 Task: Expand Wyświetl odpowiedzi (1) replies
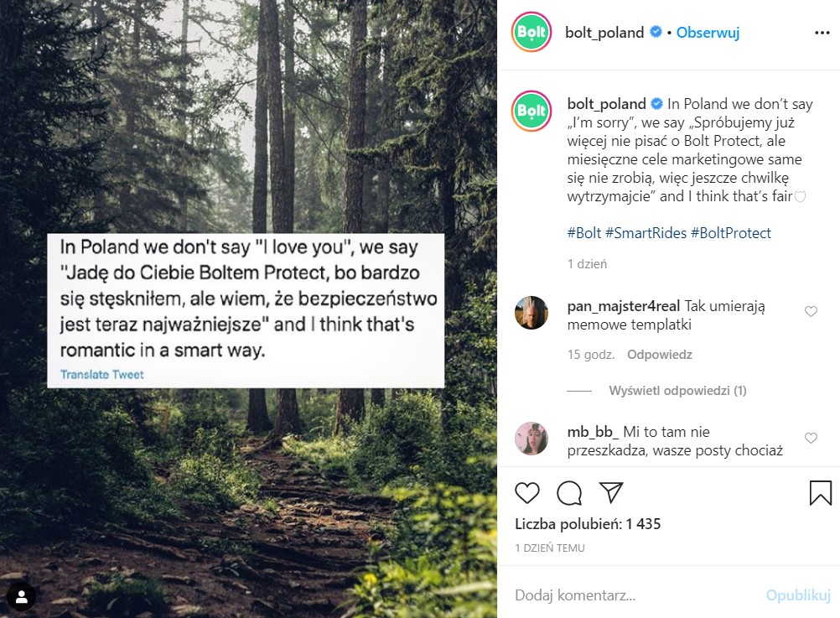pos(677,391)
